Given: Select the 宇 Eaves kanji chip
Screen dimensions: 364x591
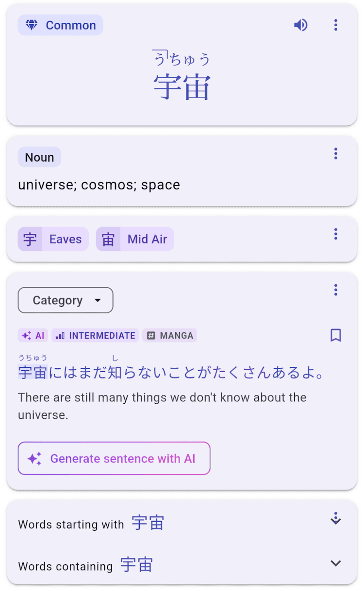Looking at the screenshot, I should (53, 239).
